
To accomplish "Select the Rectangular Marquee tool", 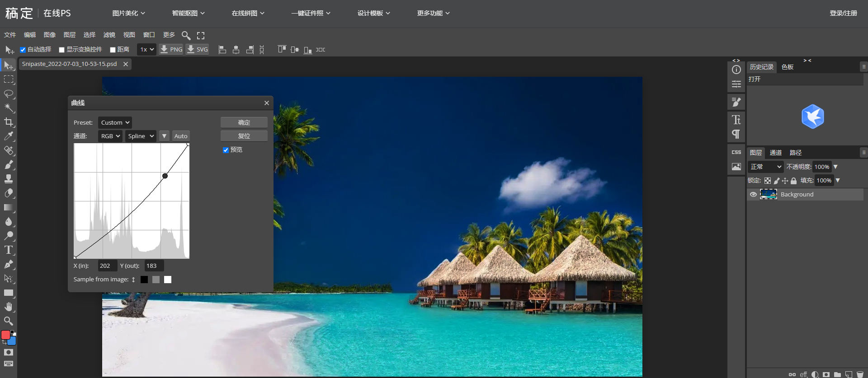I will point(9,79).
